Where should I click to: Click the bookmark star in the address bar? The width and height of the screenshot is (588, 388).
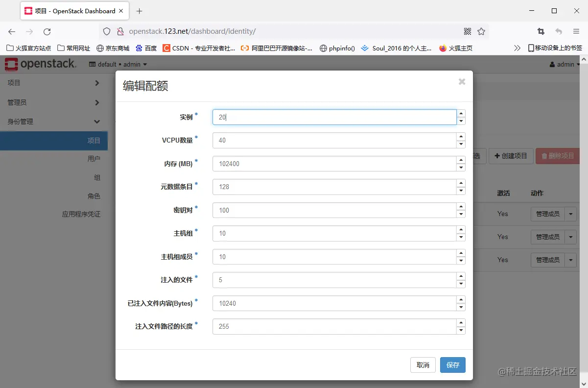(x=481, y=30)
